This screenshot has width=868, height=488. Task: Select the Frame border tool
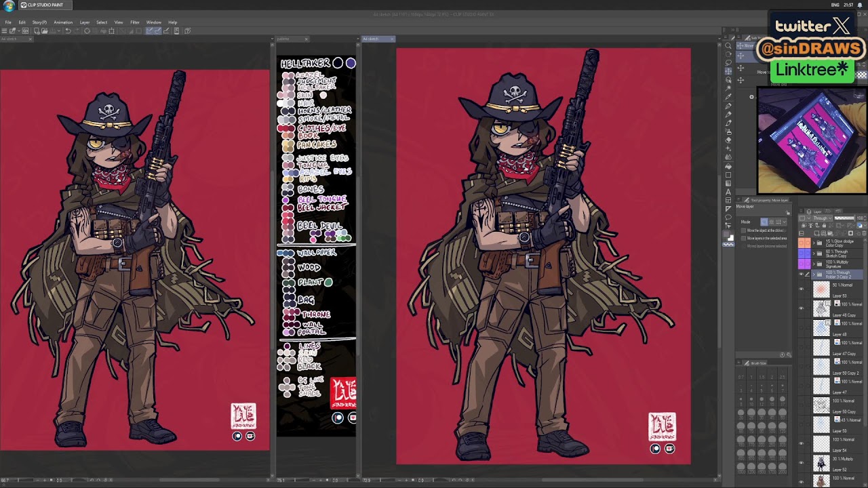click(x=728, y=200)
